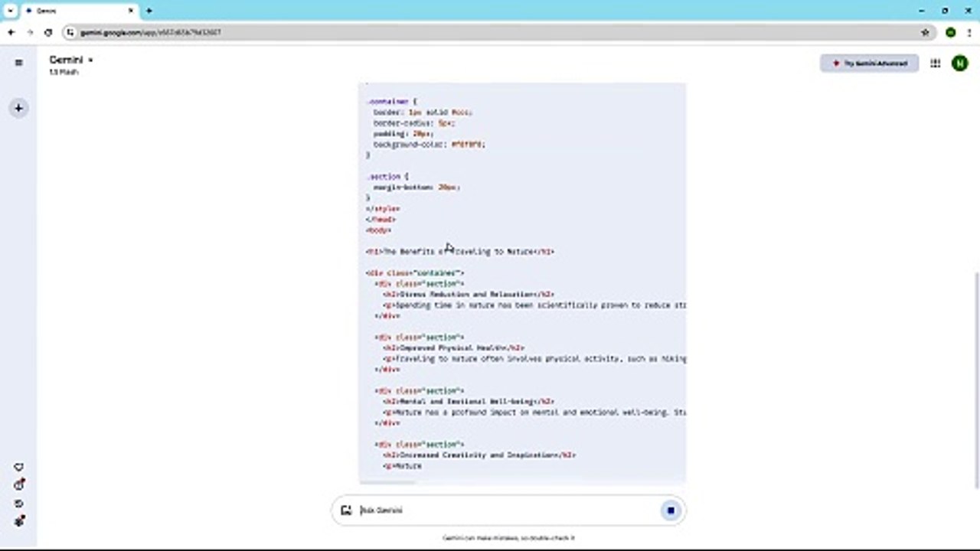
Task: Click 'Spending time in nature' paragraph line
Action: point(534,305)
